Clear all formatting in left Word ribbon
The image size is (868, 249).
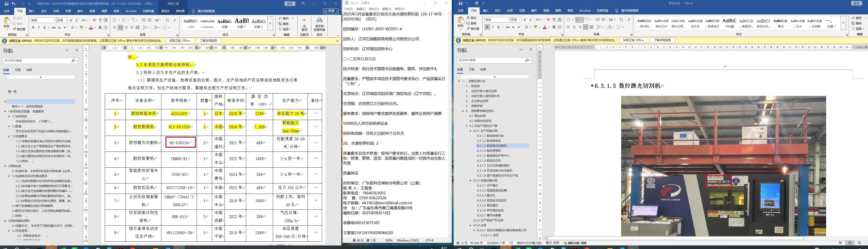94,20
